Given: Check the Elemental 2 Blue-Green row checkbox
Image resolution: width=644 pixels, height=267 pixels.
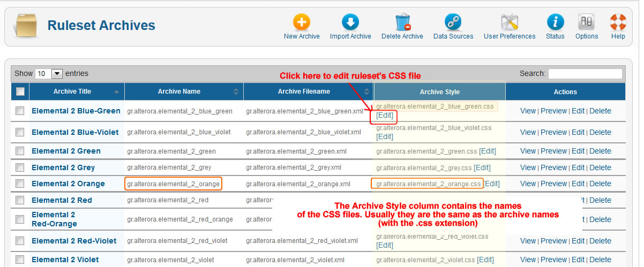Looking at the screenshot, I should tap(20, 111).
